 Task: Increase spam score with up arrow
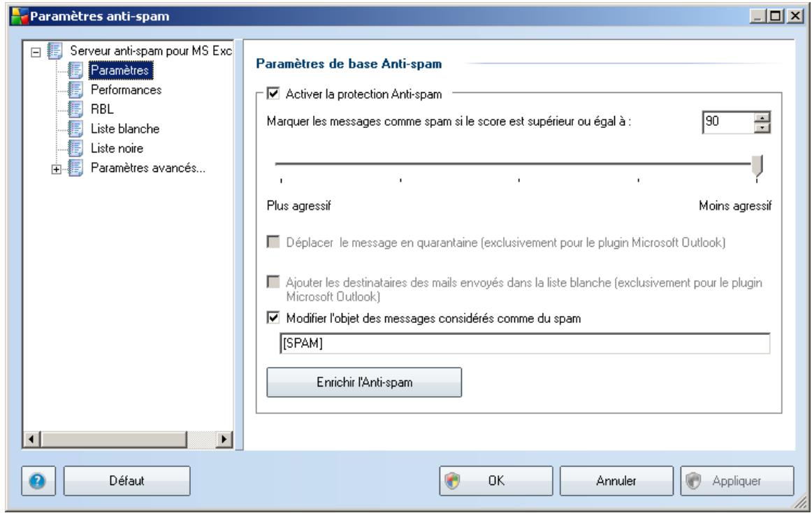pos(762,117)
